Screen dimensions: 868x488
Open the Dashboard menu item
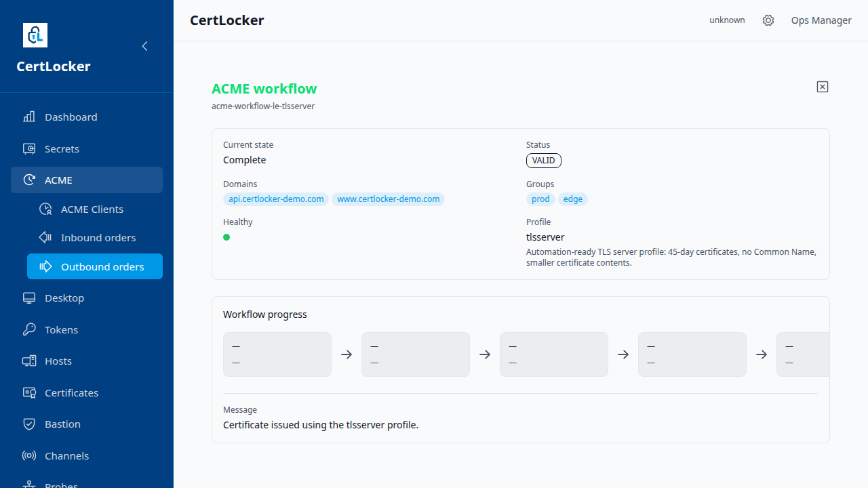(x=87, y=117)
